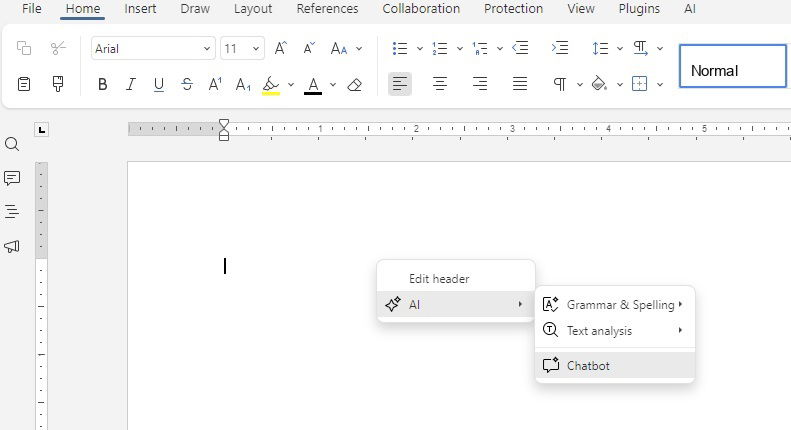
Task: Clear style with the eraser icon
Action: coord(355,84)
